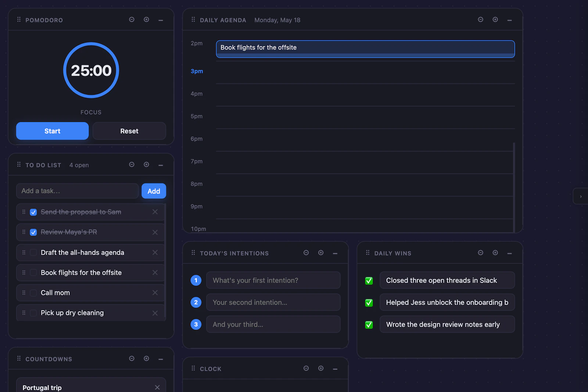This screenshot has height=392, width=588.
Task: Shrink the Pomodoro widget with minus-circle icon
Action: click(132, 19)
